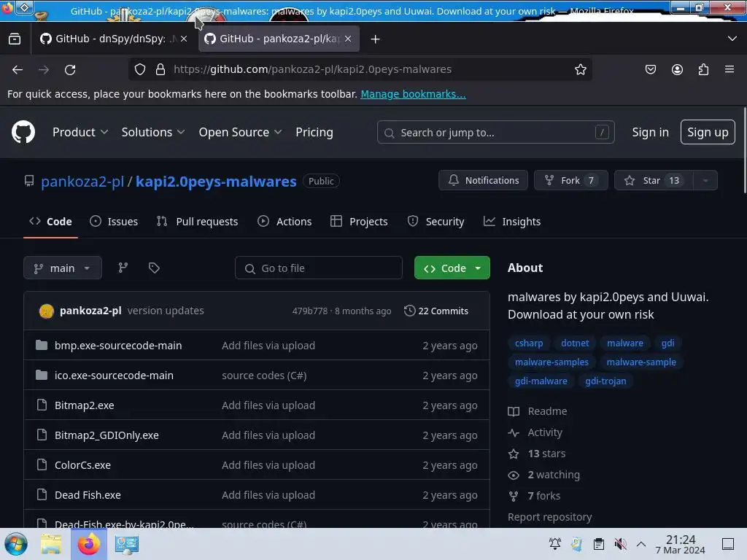
Task: View branches via the branch icon
Action: coord(123,268)
